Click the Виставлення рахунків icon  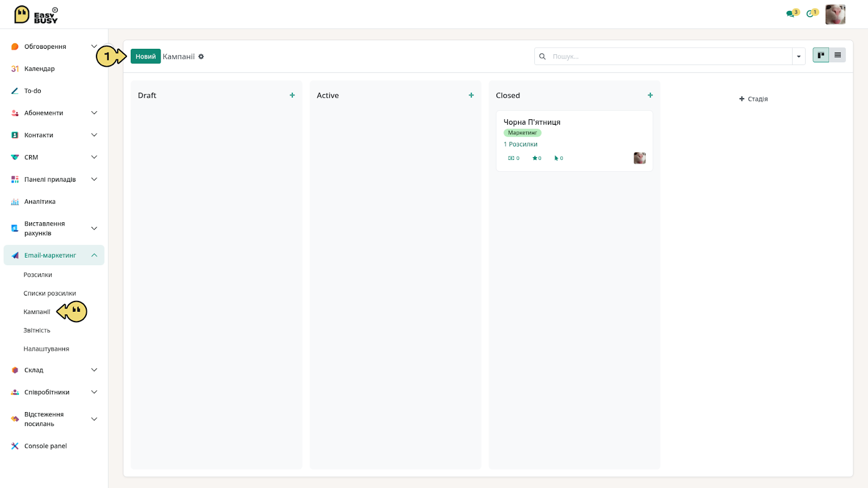(15, 228)
